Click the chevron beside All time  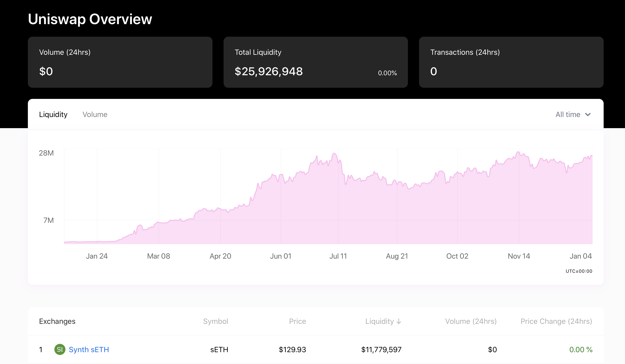click(x=588, y=114)
